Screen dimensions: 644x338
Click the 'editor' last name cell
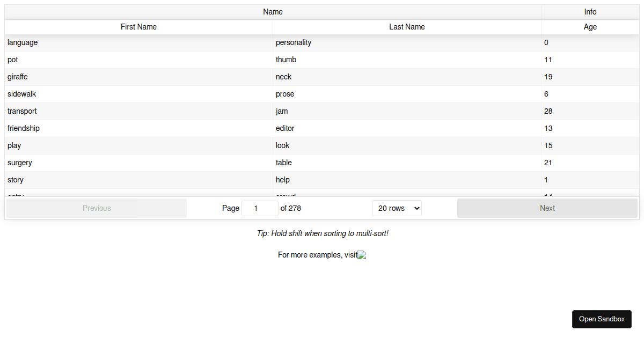(284, 128)
